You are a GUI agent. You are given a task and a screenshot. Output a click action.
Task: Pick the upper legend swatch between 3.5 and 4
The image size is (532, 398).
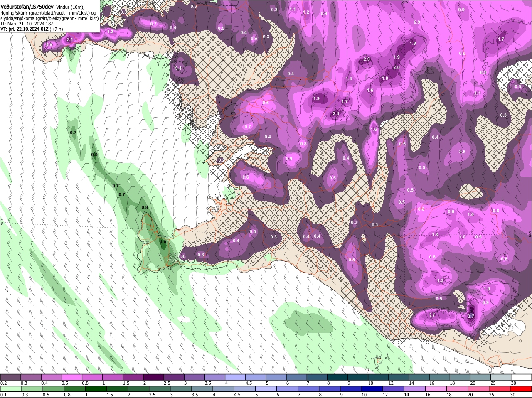(216, 376)
